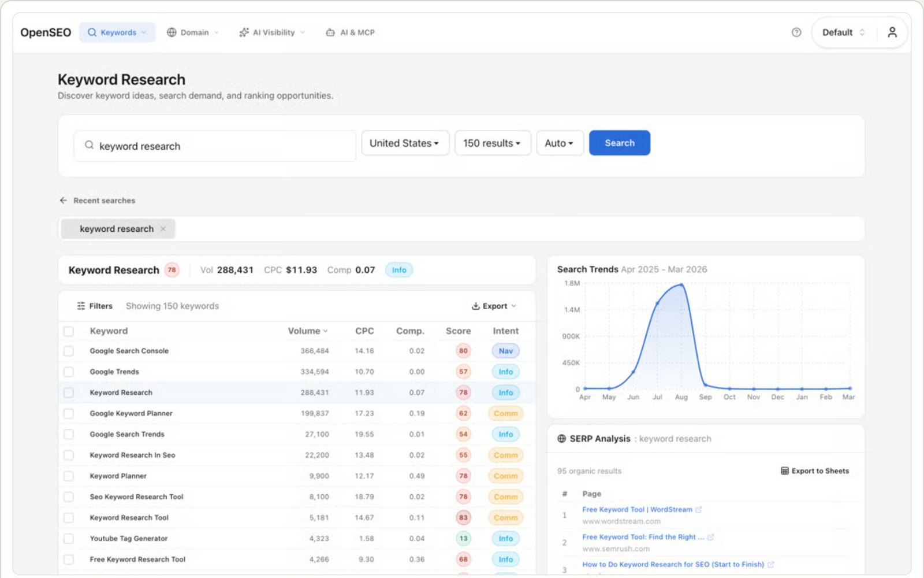Click the OpenSEO logo

[x=46, y=32]
